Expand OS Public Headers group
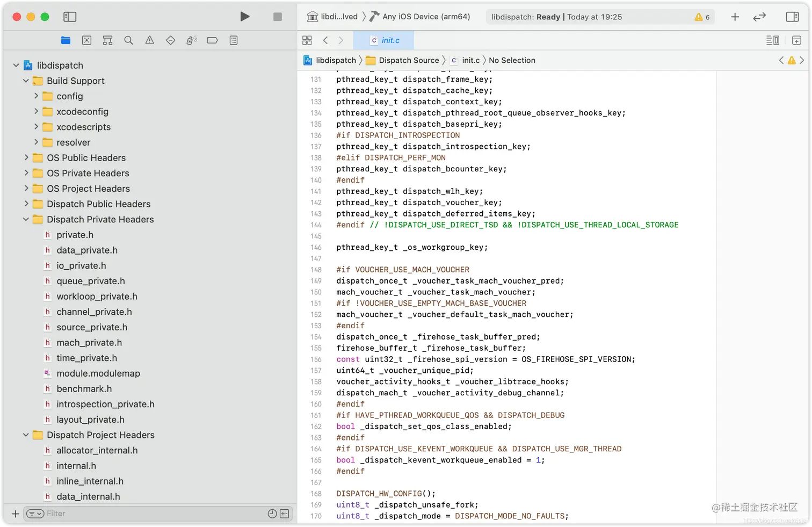This screenshot has height=527, width=812. click(26, 157)
